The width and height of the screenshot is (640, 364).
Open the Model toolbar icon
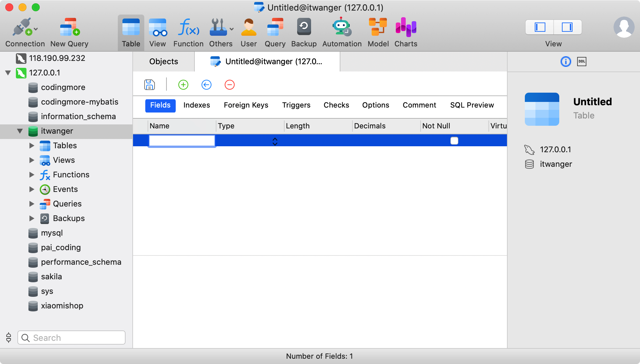tap(378, 32)
